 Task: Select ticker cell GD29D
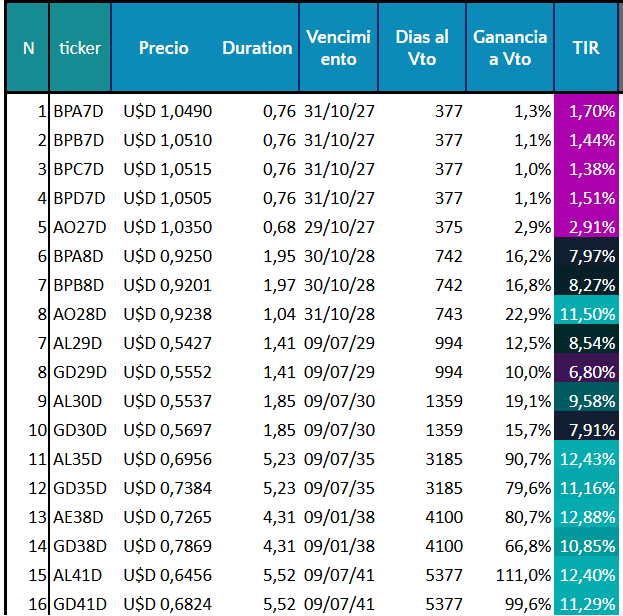coord(80,372)
